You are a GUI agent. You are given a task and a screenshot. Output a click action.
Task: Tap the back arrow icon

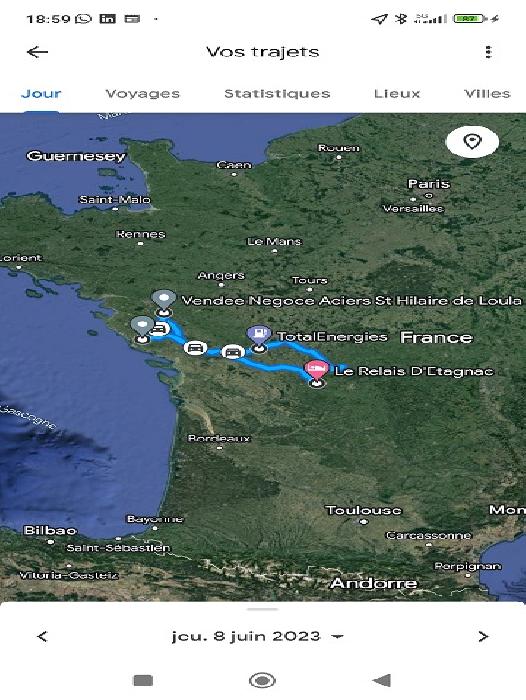[37, 52]
